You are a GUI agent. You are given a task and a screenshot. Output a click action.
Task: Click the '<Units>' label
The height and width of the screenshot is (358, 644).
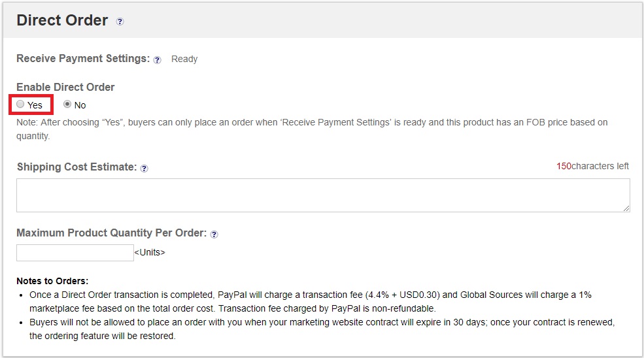point(150,252)
